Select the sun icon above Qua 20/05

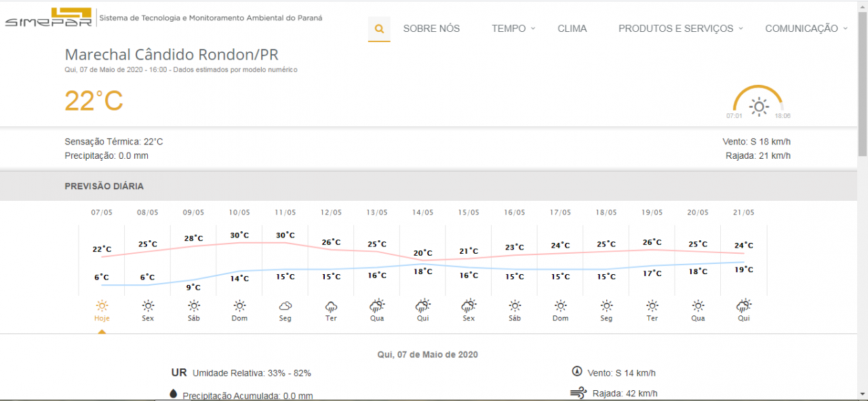[698, 305]
